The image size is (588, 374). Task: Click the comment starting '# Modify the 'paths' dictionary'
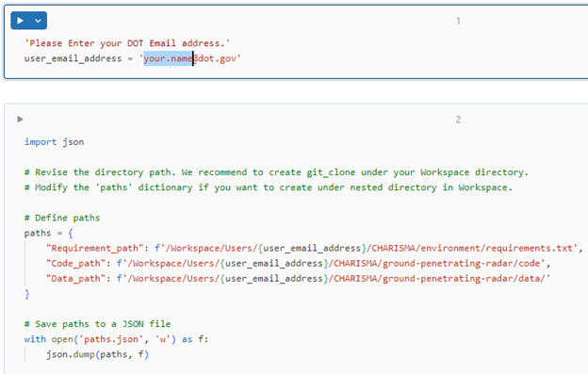(269, 187)
